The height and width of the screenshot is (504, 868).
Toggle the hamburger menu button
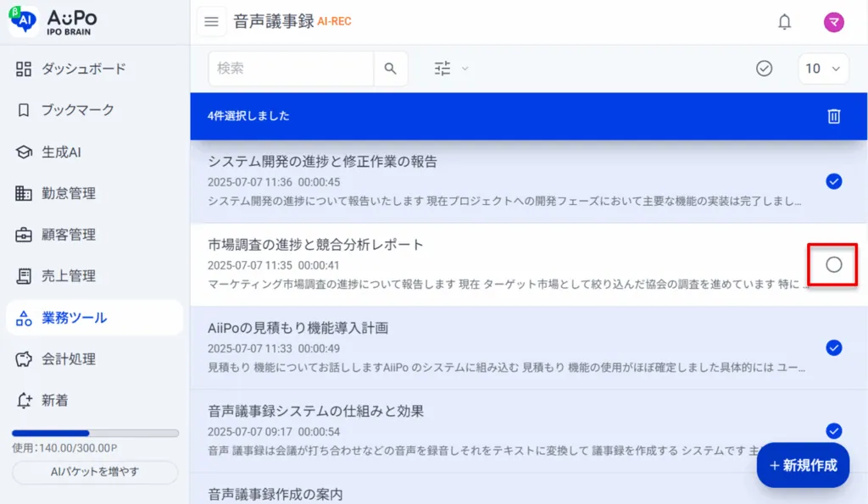211,21
